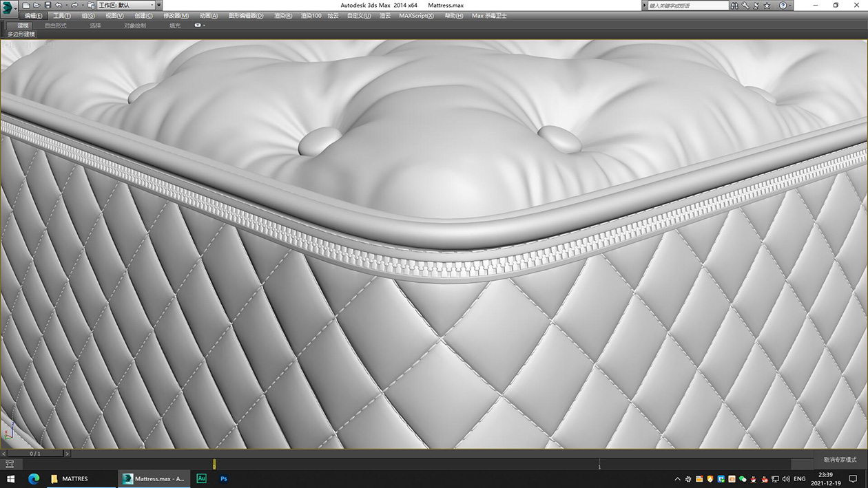Undo the last action with the arrow icon
Image resolution: width=868 pixels, height=488 pixels.
(59, 6)
